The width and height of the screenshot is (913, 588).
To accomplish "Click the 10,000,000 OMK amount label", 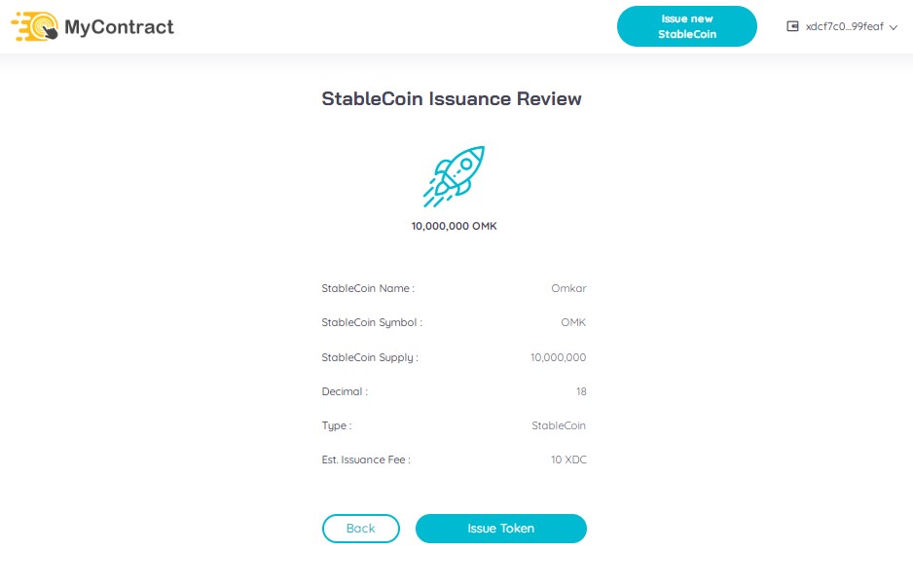I will click(455, 226).
